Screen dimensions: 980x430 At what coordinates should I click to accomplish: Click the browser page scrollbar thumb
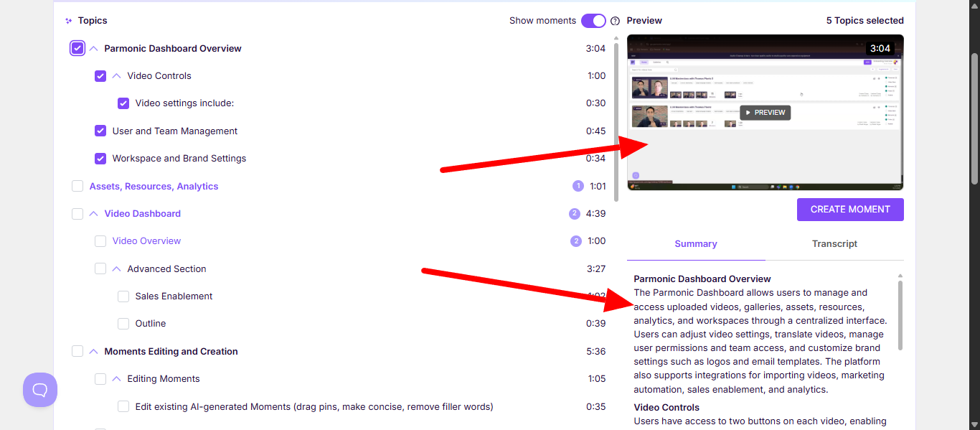(974, 118)
